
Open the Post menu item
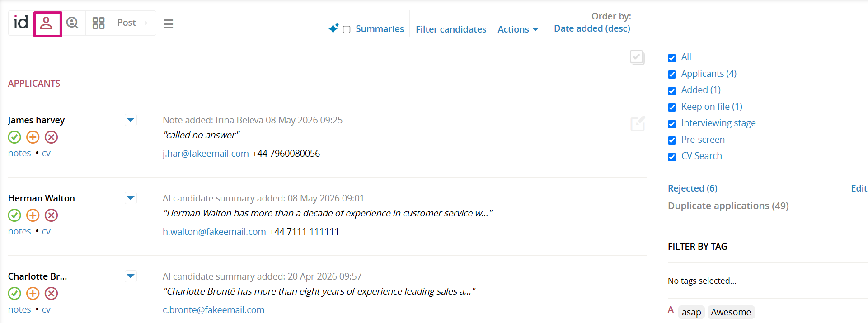(x=127, y=23)
